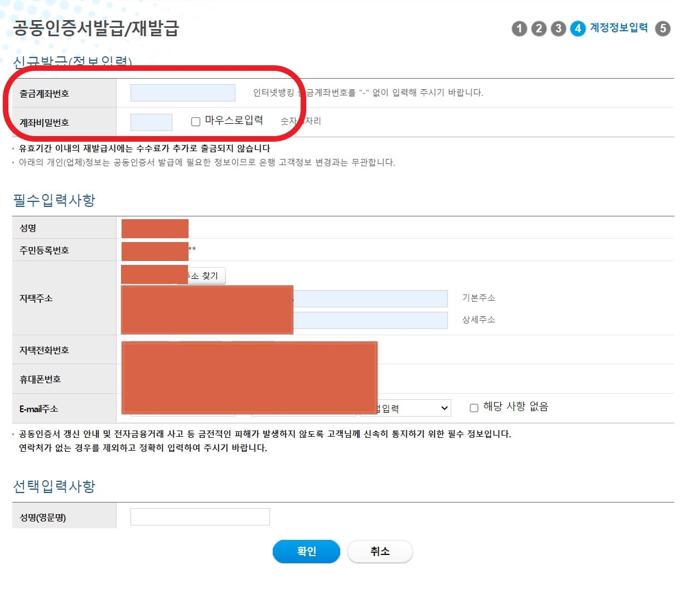The width and height of the screenshot is (700, 594).
Task: Click the chevron on the email domain selector
Action: pyautogui.click(x=443, y=408)
